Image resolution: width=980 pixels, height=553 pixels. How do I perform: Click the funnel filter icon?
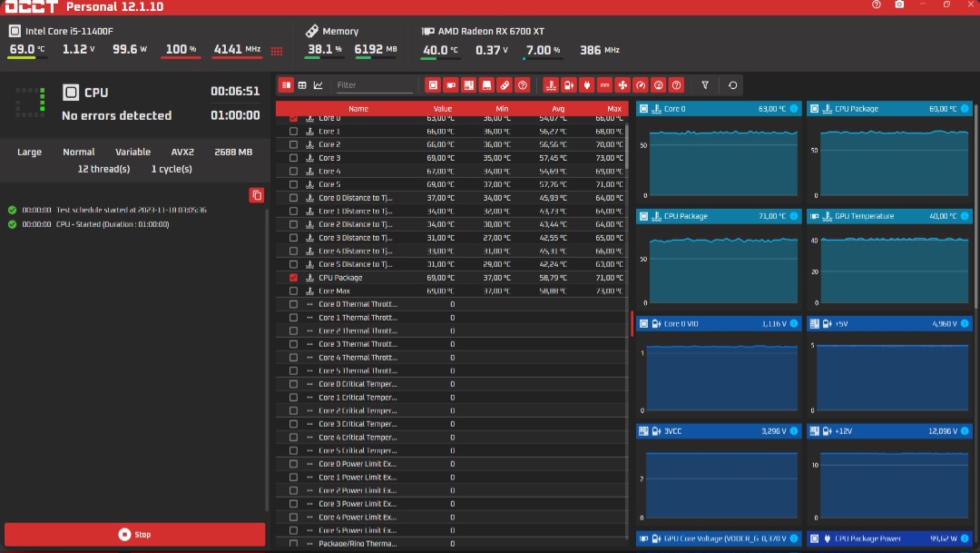[x=705, y=85]
